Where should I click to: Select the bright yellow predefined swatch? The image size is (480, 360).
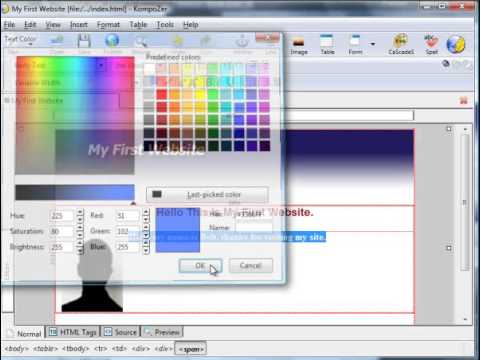(x=200, y=95)
